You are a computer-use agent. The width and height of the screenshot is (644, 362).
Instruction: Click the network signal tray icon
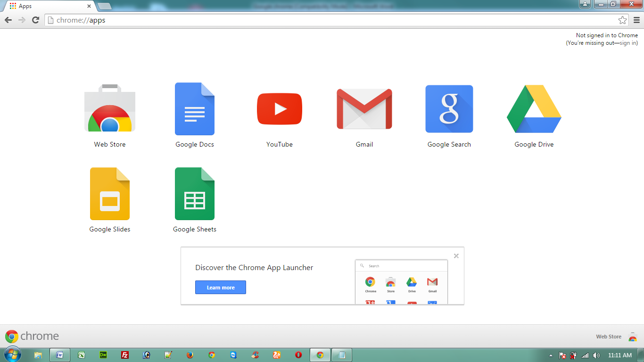[585, 355]
